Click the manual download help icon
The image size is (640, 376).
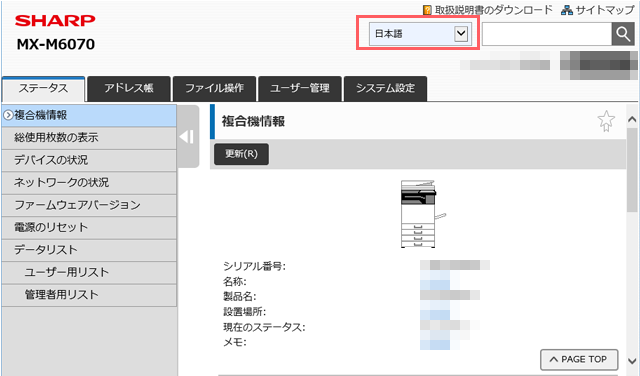click(x=427, y=10)
